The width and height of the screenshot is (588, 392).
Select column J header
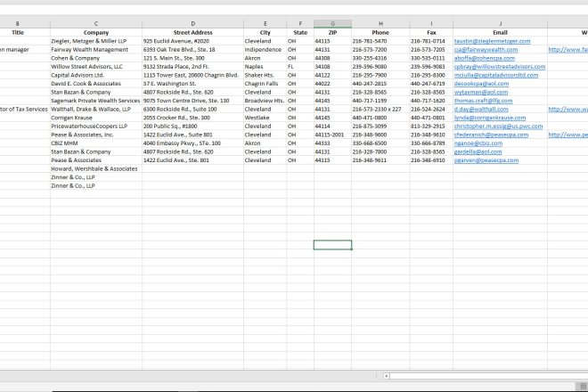pyautogui.click(x=501, y=24)
